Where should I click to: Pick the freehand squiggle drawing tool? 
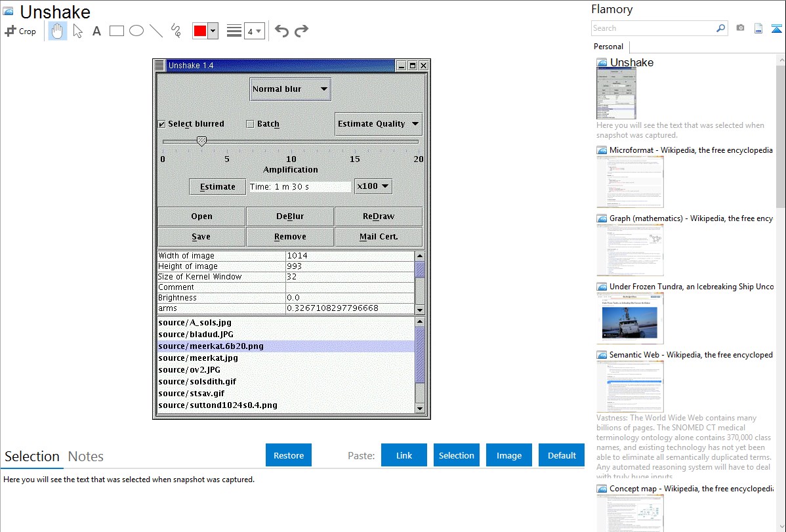tap(175, 31)
